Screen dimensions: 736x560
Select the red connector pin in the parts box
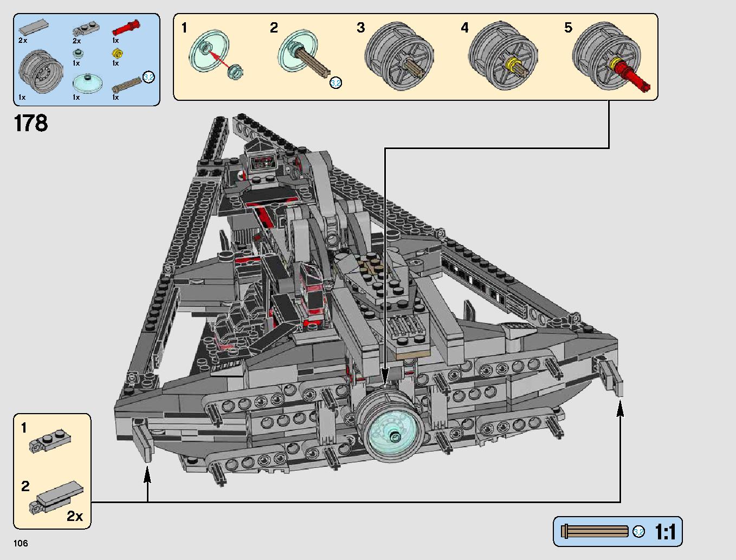126,28
